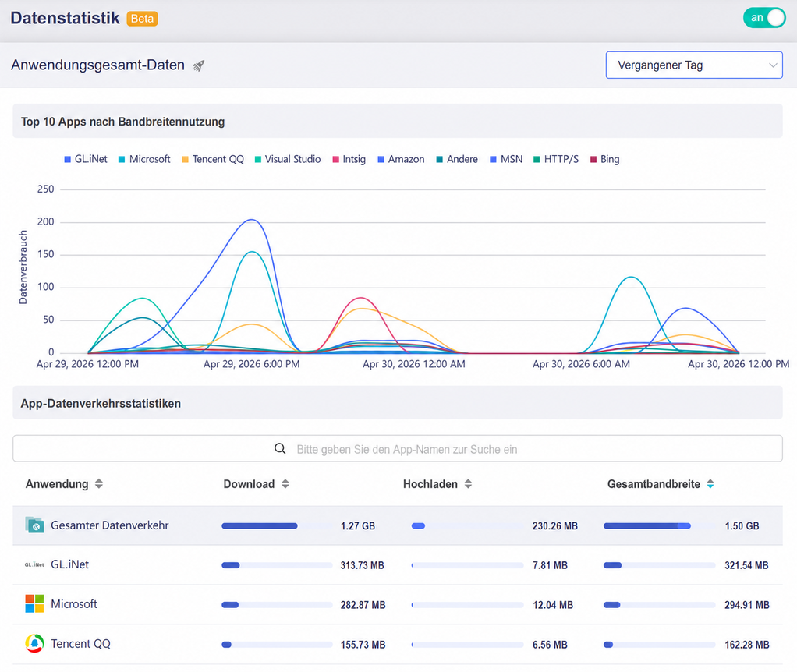Click the '294.91 MB' total value
This screenshot has width=797, height=672.
747,605
